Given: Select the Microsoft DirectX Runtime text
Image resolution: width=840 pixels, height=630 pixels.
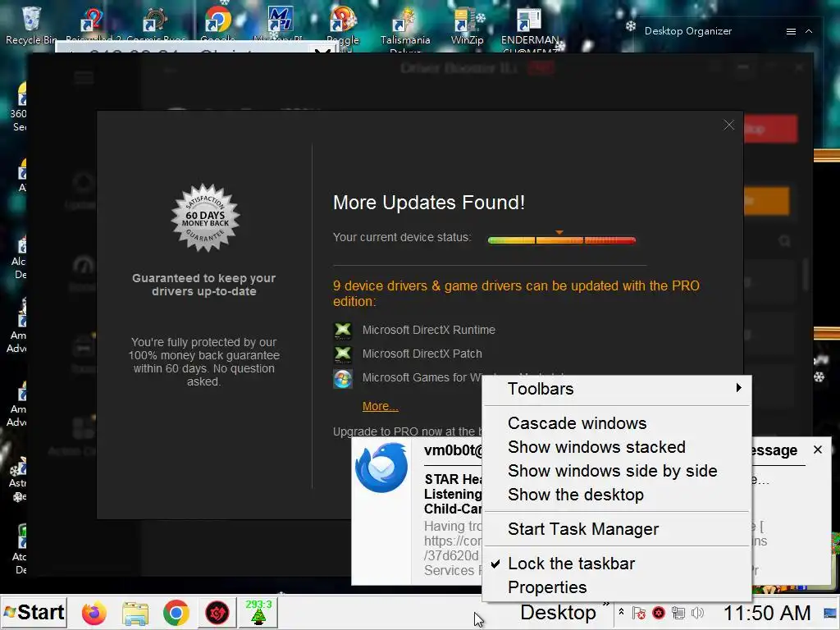Looking at the screenshot, I should (x=428, y=330).
